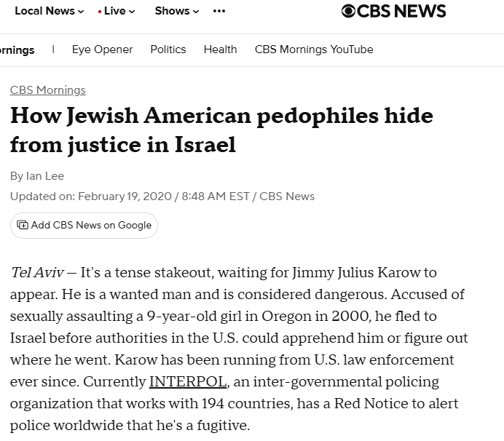Click the CBS News eye logo

click(349, 11)
